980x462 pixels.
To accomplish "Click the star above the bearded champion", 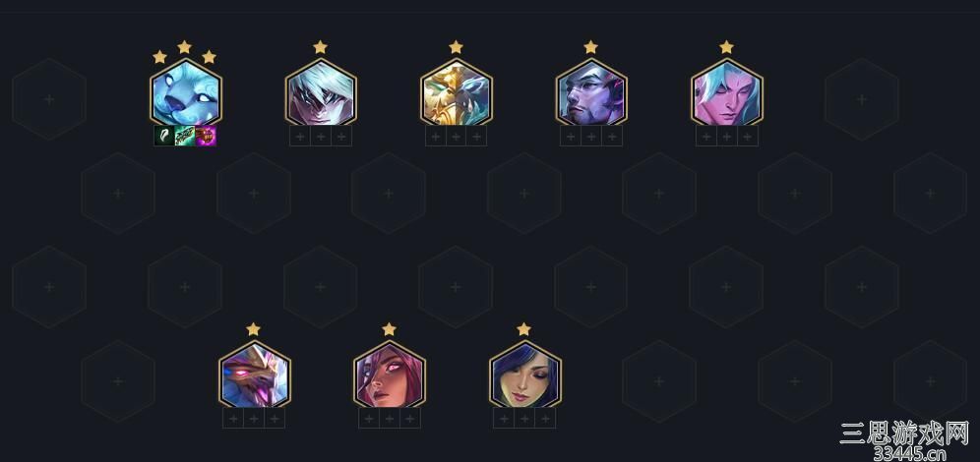I will (x=590, y=47).
